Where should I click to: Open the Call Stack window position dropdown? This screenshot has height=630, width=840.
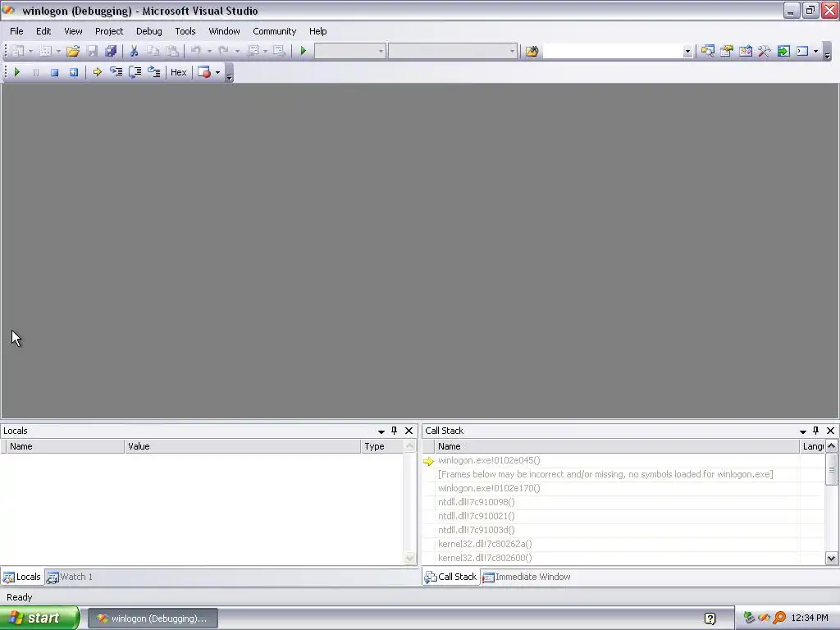click(x=802, y=431)
